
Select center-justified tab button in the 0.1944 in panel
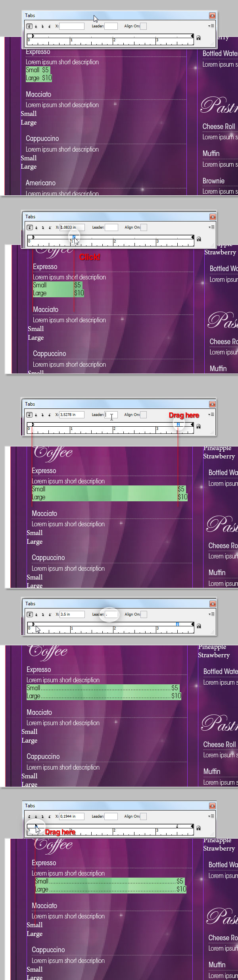pos(36,816)
